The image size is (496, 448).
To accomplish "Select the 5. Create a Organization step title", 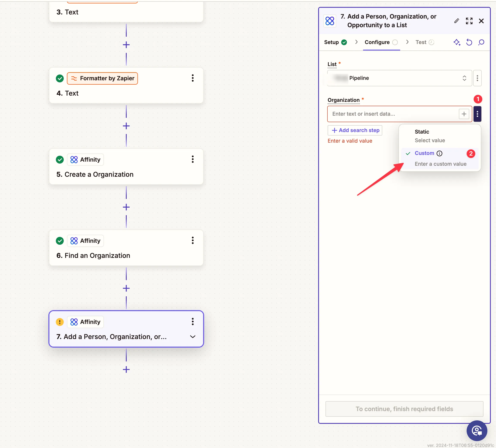I will (x=95, y=174).
